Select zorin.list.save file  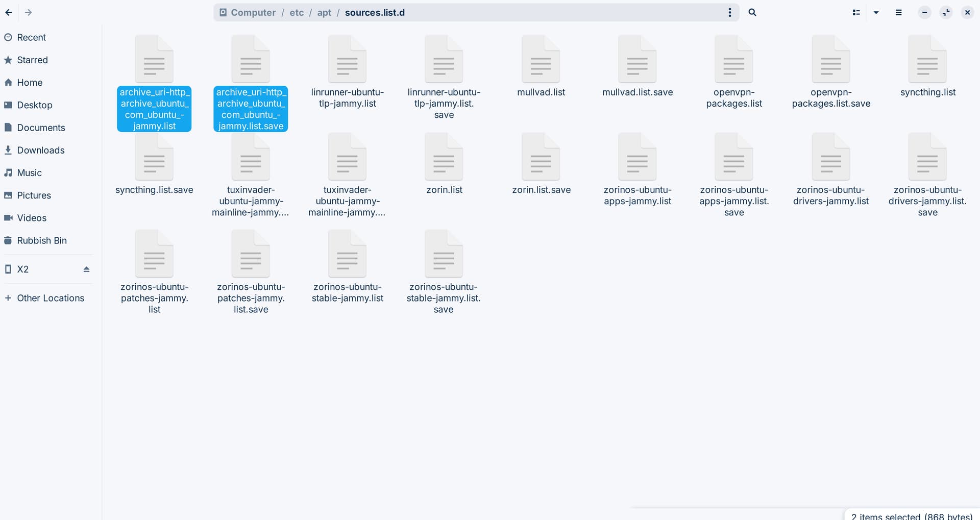(541, 164)
